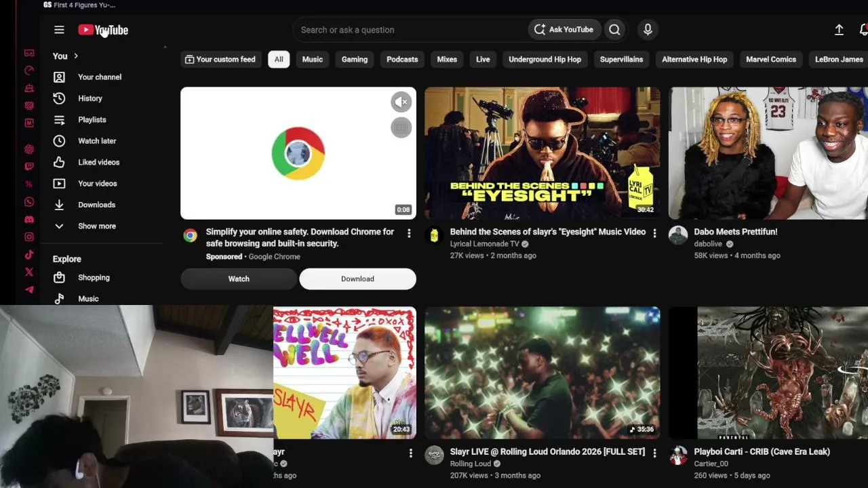This screenshot has width=868, height=488.
Task: Open Downloads in the sidebar
Action: point(96,205)
